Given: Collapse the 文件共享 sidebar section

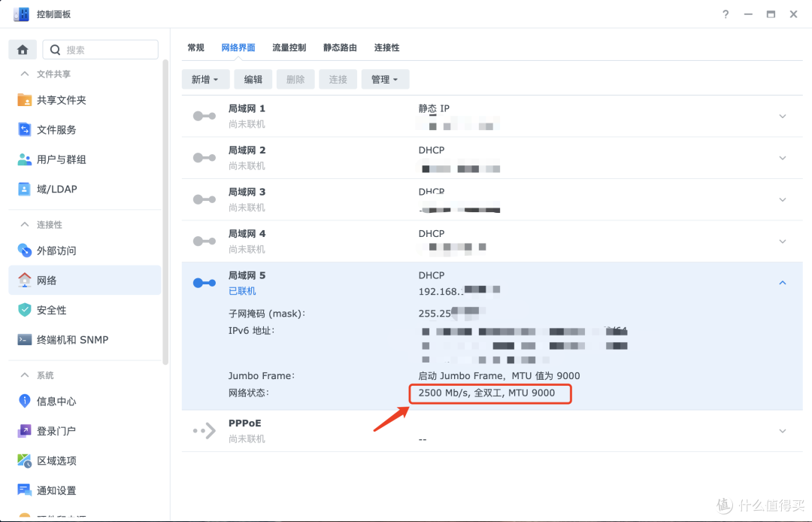Looking at the screenshot, I should tap(24, 74).
